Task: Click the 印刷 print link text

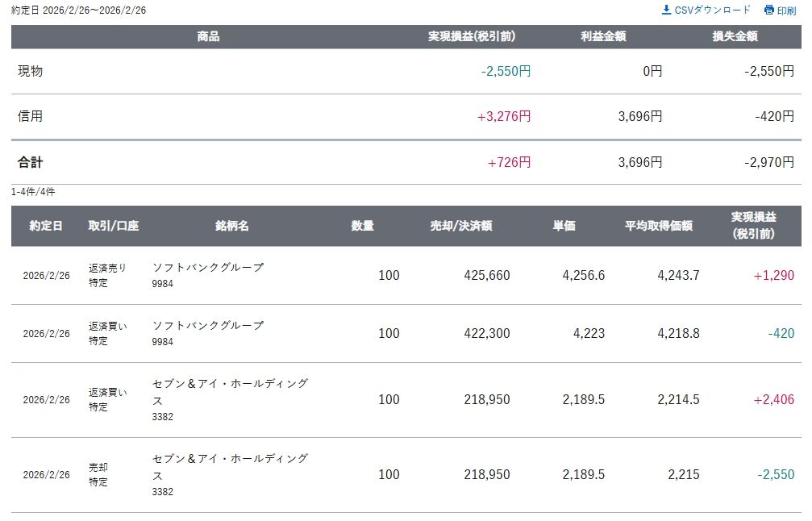Action: (786, 10)
